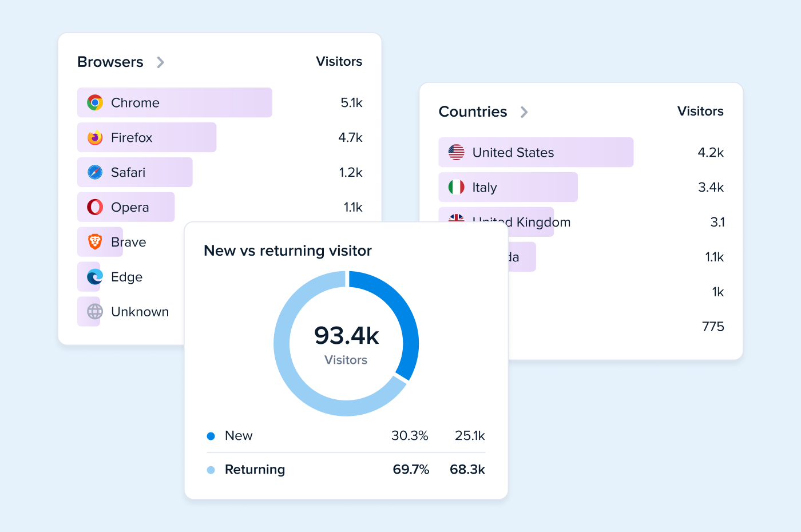Screen dimensions: 801x532
Task: Click the Safari compass icon
Action: point(95,172)
